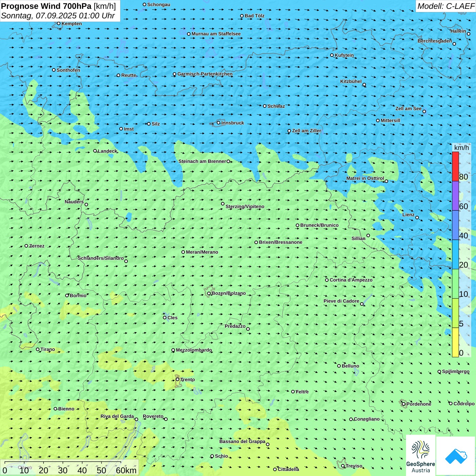
Task: Click the Trento city marker
Action: pos(177,379)
